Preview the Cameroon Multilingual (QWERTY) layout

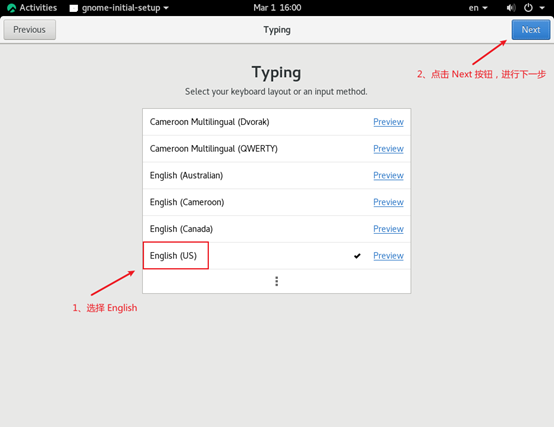(388, 149)
